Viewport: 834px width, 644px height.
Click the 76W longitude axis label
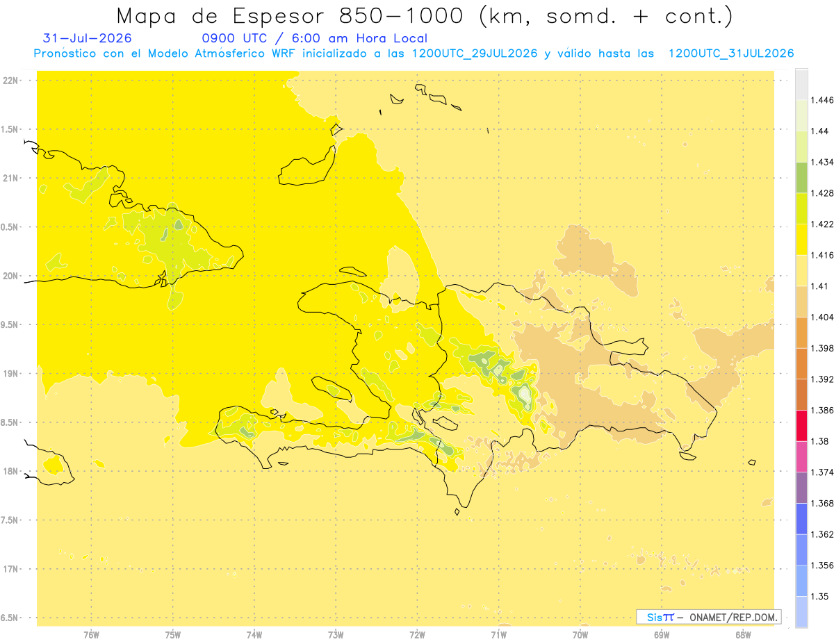(91, 634)
